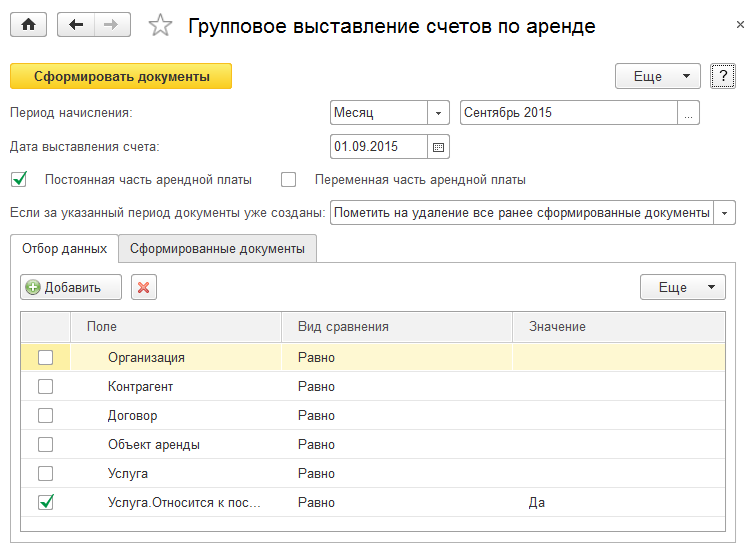Viewport: 754px width, 551px height.
Task: Navigate back with the left arrow
Action: coord(76,25)
